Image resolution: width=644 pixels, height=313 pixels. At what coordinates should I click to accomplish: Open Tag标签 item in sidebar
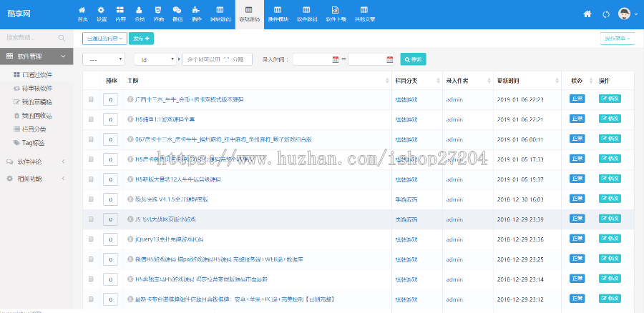pos(29,142)
